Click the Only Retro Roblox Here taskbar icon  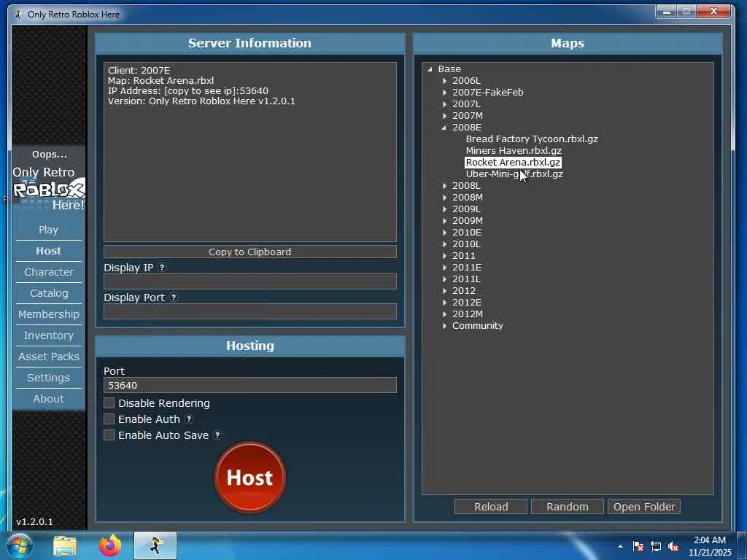point(155,545)
